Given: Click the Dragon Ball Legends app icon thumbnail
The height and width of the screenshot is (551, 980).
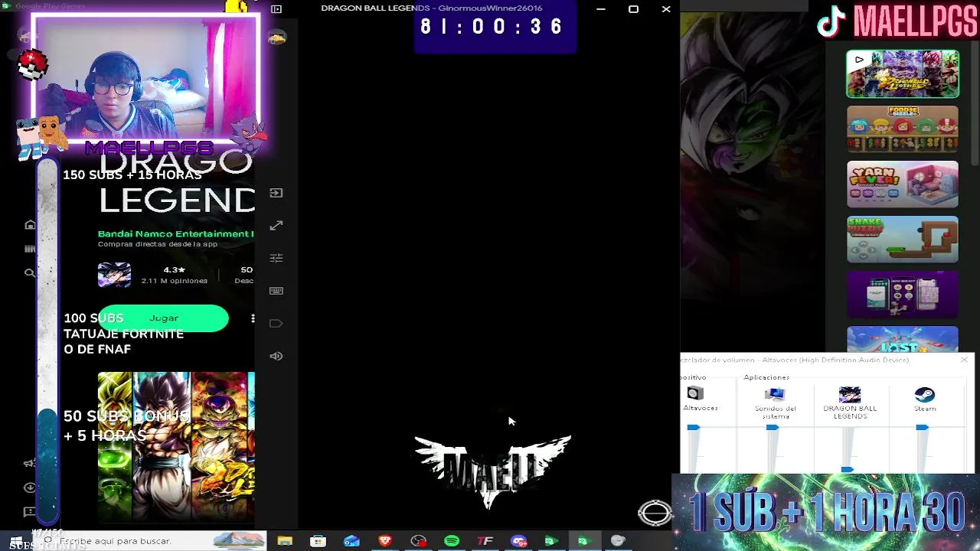Looking at the screenshot, I should pyautogui.click(x=114, y=275).
